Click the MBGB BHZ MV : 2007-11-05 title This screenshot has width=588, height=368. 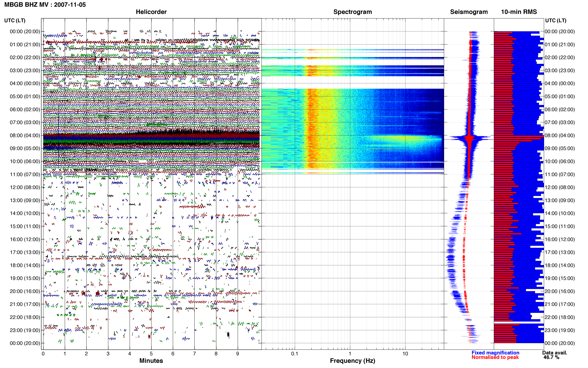click(45, 5)
